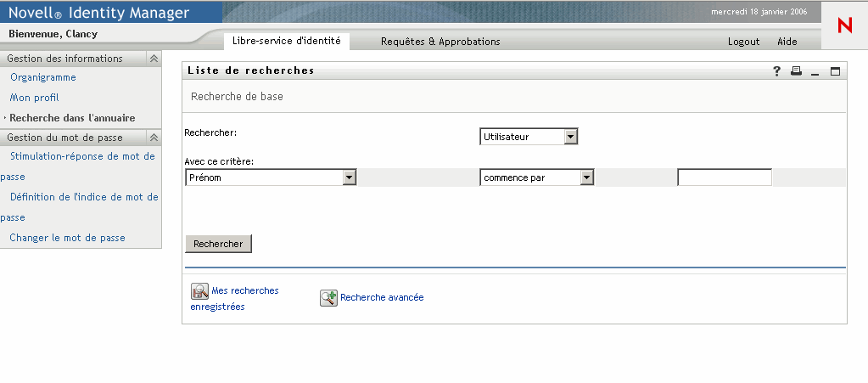Open Définition de l'indice de mot de passe

tap(79, 206)
